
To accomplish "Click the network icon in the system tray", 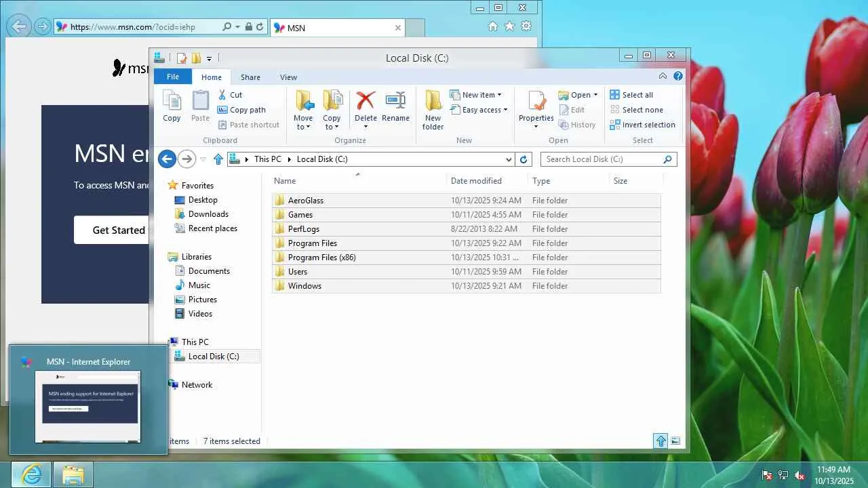I will pyautogui.click(x=783, y=475).
